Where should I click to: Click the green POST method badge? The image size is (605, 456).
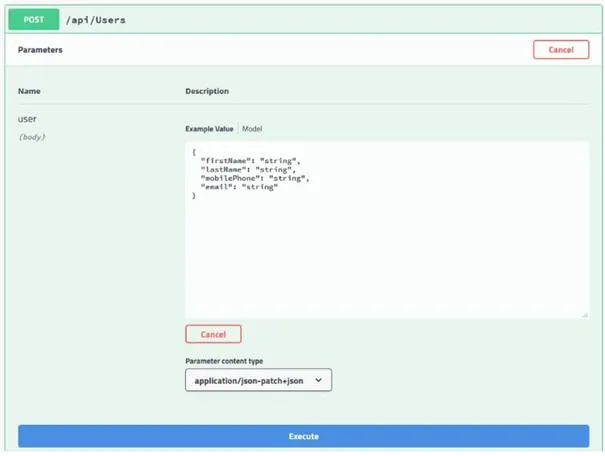point(34,20)
